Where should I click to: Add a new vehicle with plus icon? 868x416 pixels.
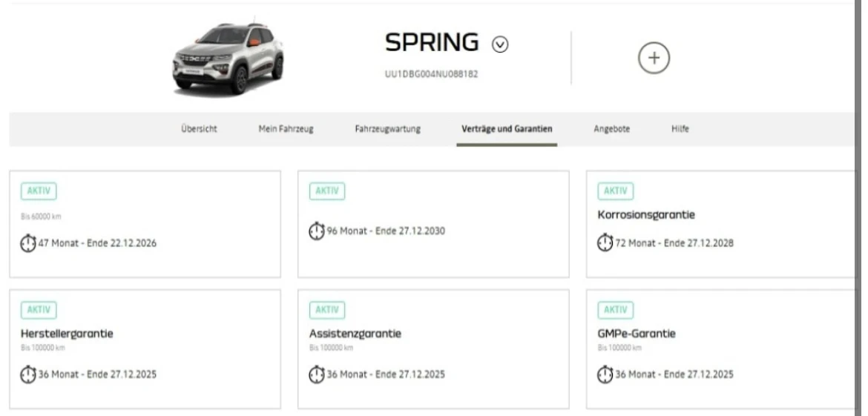point(654,58)
